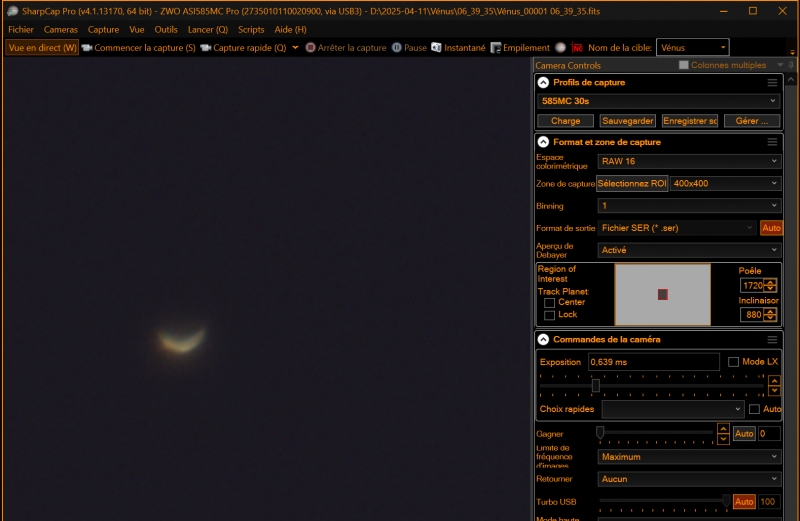Viewport: 800px width, 521px height.
Task: Open the Cameras menu
Action: (x=61, y=30)
